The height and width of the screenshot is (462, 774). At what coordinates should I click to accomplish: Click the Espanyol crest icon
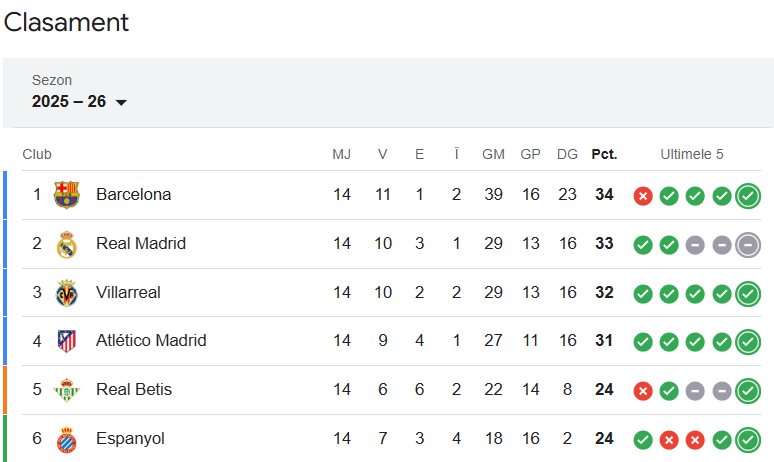point(66,439)
